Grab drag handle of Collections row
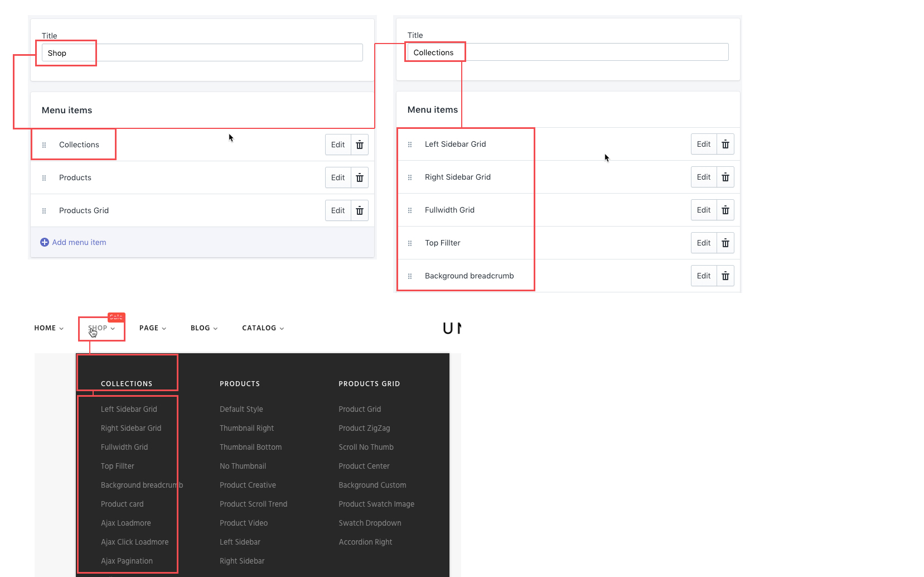This screenshot has height=577, width=924. click(44, 145)
